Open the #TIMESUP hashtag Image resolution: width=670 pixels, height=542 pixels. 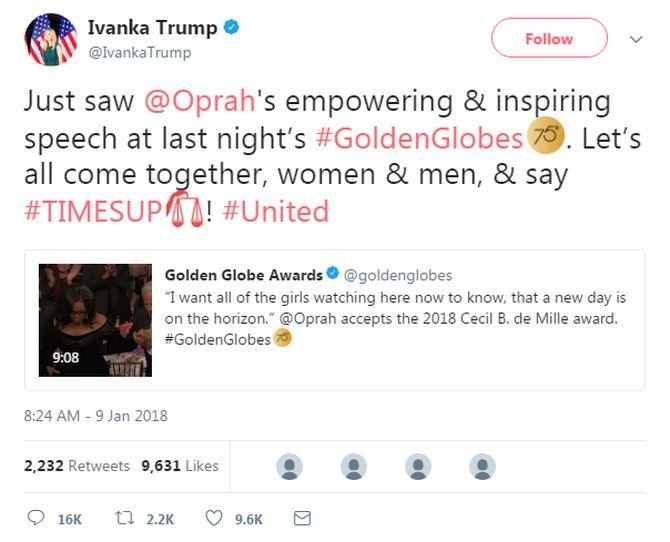point(93,211)
